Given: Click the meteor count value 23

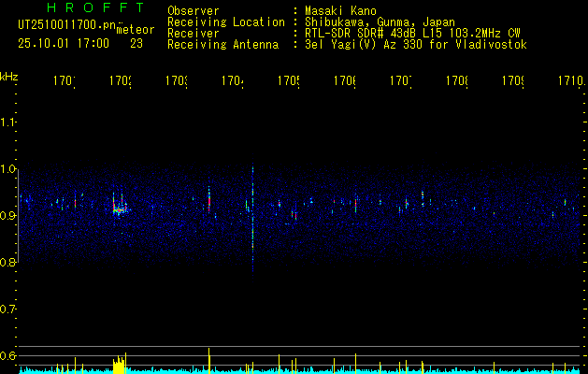Looking at the screenshot, I should click(x=136, y=44).
